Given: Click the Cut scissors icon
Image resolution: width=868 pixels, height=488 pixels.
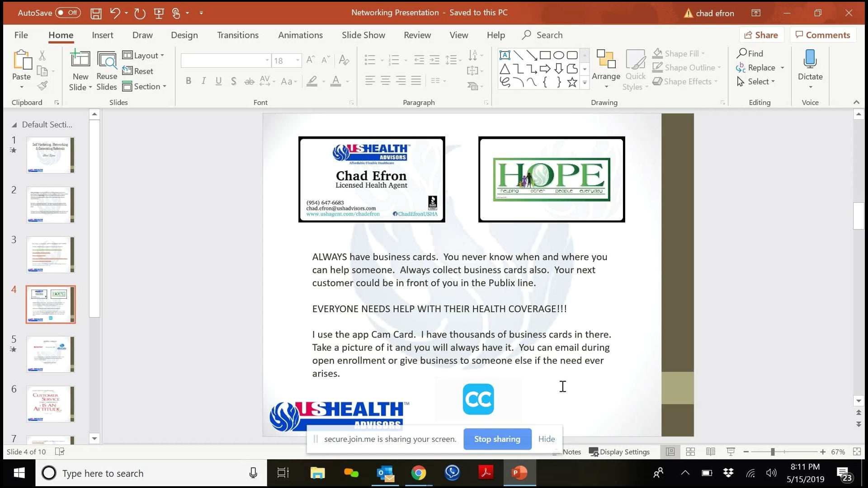Looking at the screenshot, I should point(42,55).
